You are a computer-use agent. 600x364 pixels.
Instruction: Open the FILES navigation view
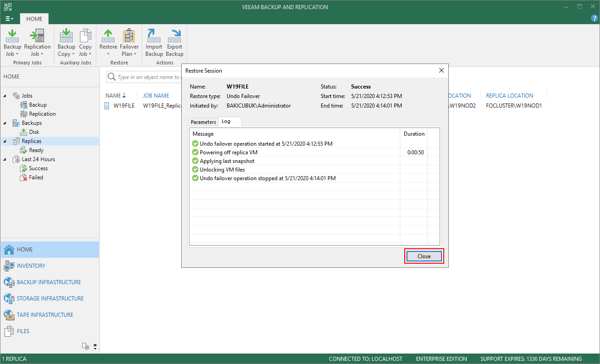tap(50, 331)
